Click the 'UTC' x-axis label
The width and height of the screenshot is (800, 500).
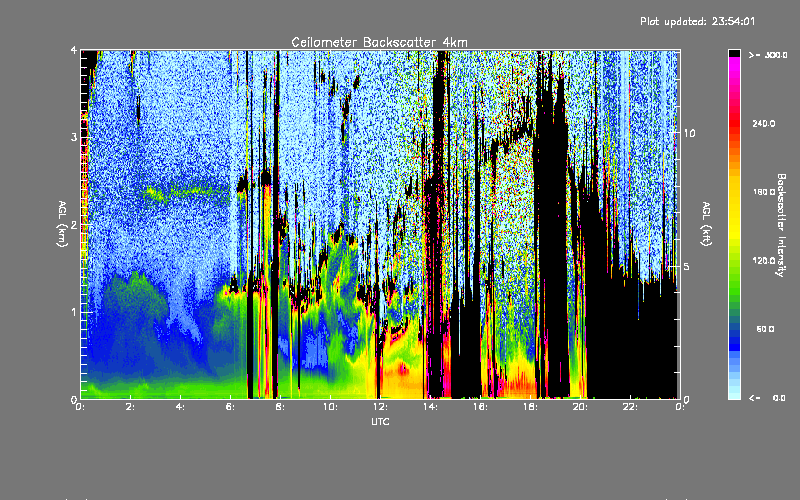(x=380, y=421)
